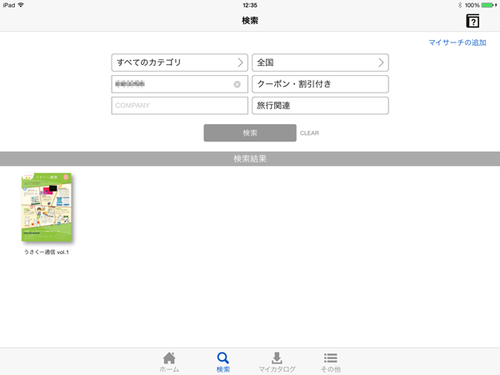The width and height of the screenshot is (500, 375).
Task: Tap the 12:35 clock in status bar
Action: [250, 5]
